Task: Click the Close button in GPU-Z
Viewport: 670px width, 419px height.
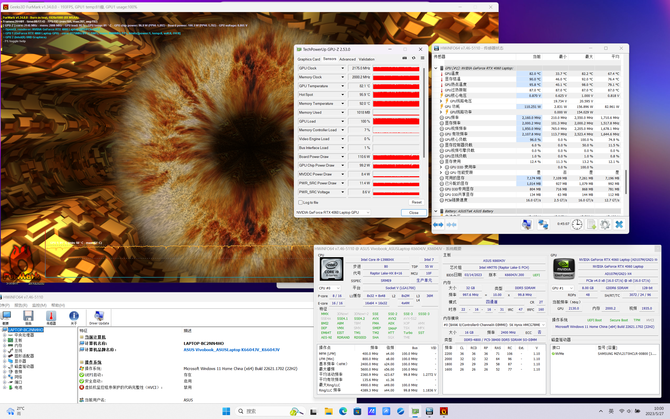Action: click(x=414, y=212)
